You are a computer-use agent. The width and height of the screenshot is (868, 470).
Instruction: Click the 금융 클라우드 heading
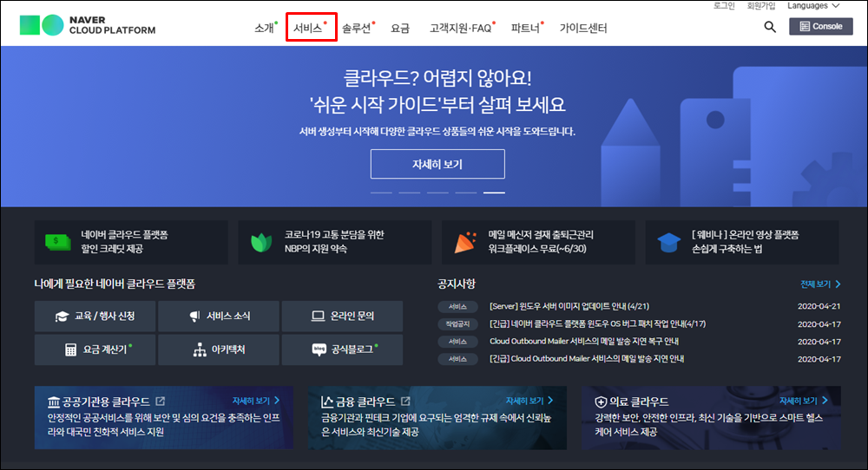coord(365,402)
